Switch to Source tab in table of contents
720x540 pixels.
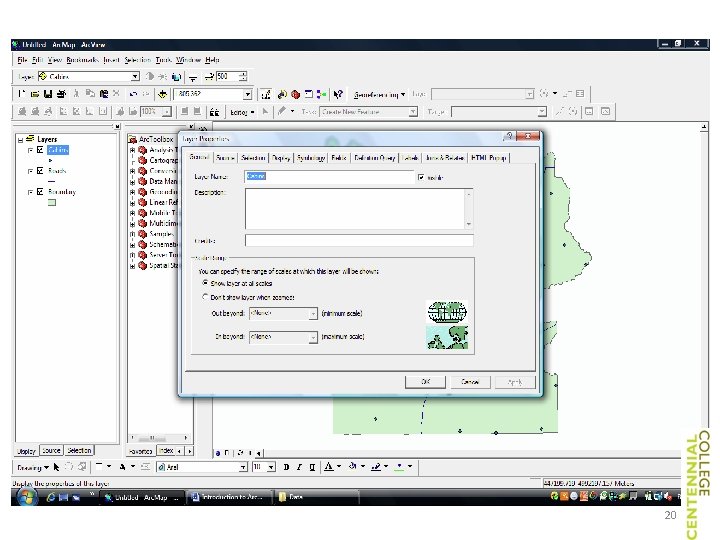[51, 450]
